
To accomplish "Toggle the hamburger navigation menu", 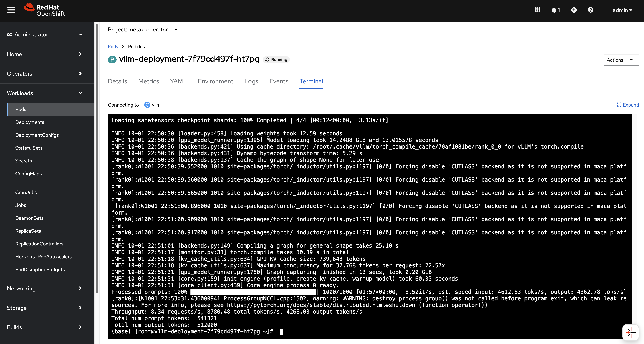I will click(x=11, y=10).
